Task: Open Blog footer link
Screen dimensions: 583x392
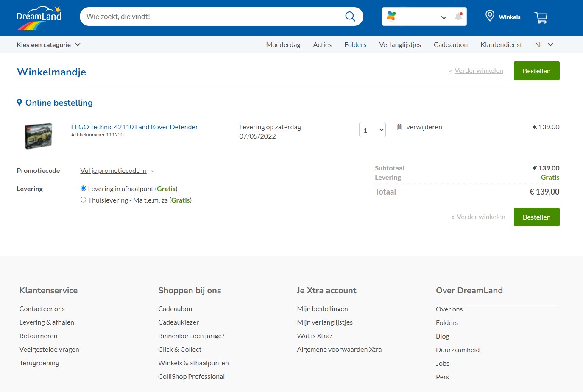Action: pos(442,336)
